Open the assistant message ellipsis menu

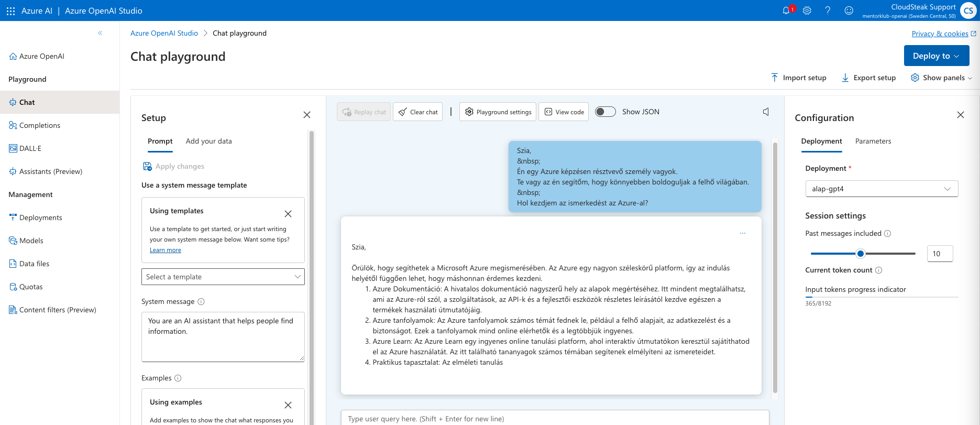click(x=743, y=233)
